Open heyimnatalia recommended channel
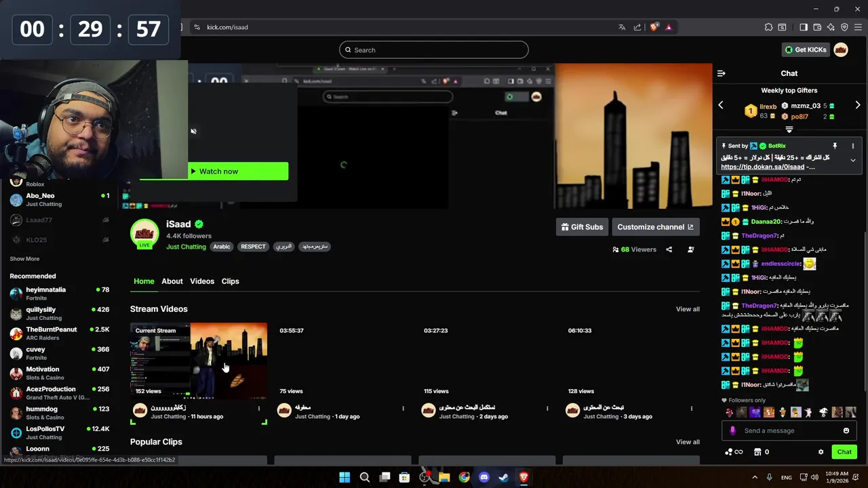 coord(60,293)
